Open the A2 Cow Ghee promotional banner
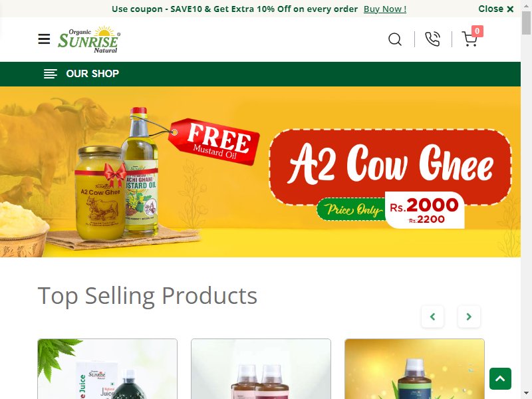The width and height of the screenshot is (532, 399). (260, 172)
